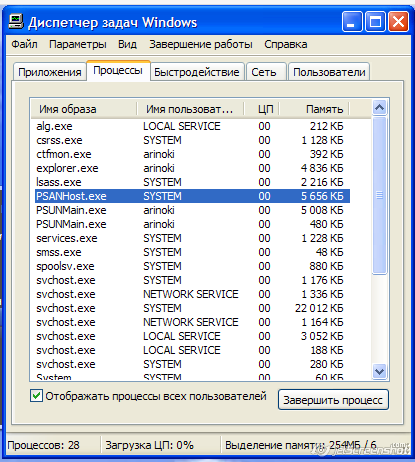The height and width of the screenshot is (462, 415).
Task: Select PSUNMain.exe using 5 008 КБ
Action: pos(192,210)
